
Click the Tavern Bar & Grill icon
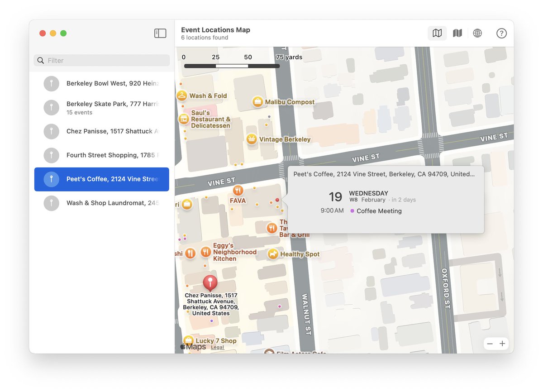(271, 228)
